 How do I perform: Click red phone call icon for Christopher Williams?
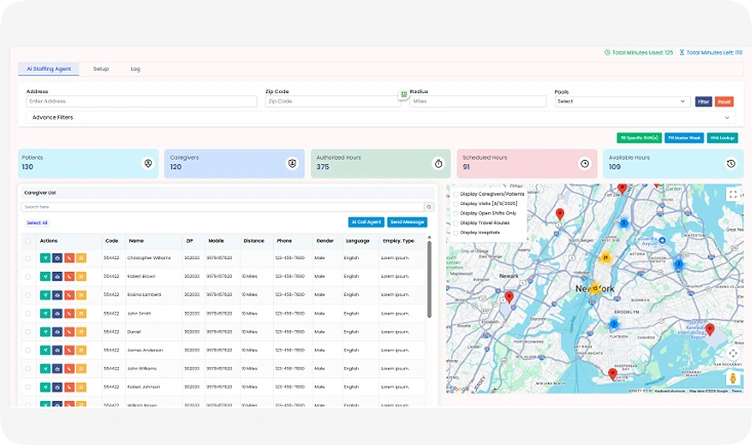[x=69, y=258]
